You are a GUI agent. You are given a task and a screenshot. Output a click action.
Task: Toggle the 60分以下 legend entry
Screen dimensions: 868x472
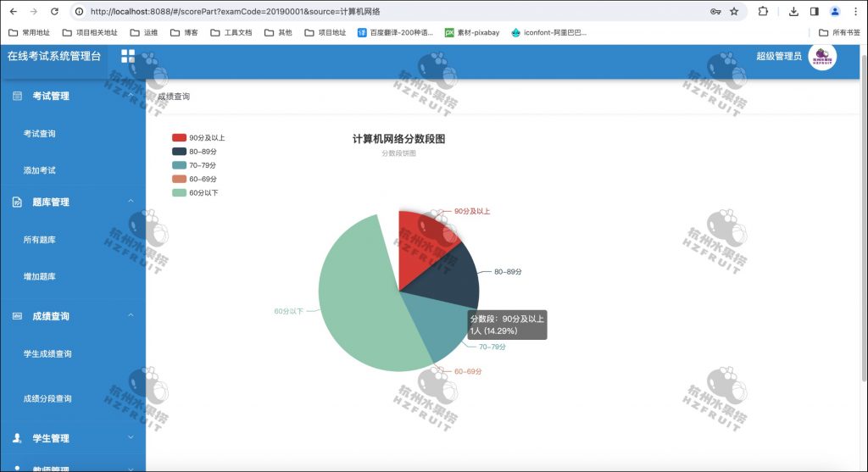click(196, 192)
